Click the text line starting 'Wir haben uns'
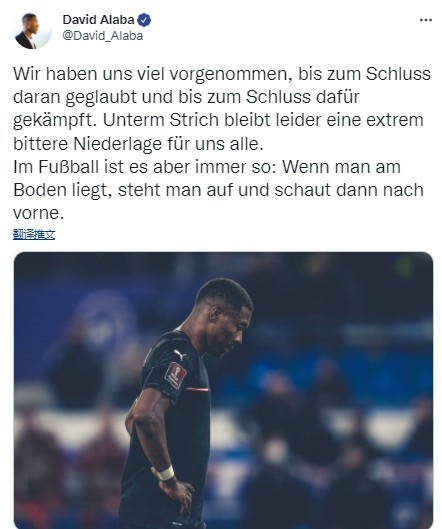 tap(222, 74)
